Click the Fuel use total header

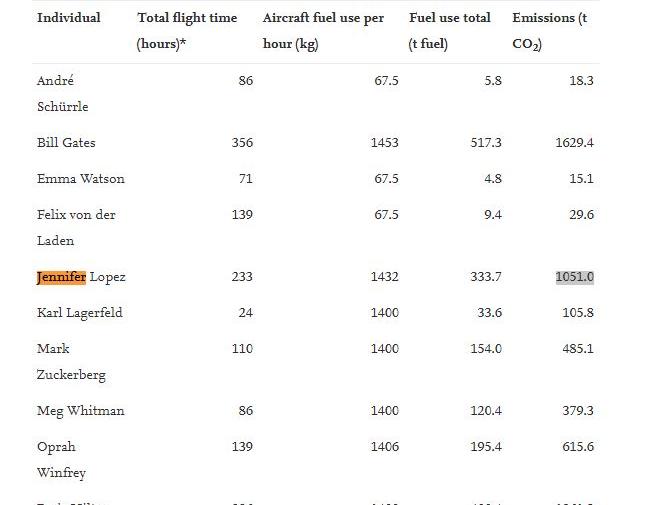(x=449, y=31)
